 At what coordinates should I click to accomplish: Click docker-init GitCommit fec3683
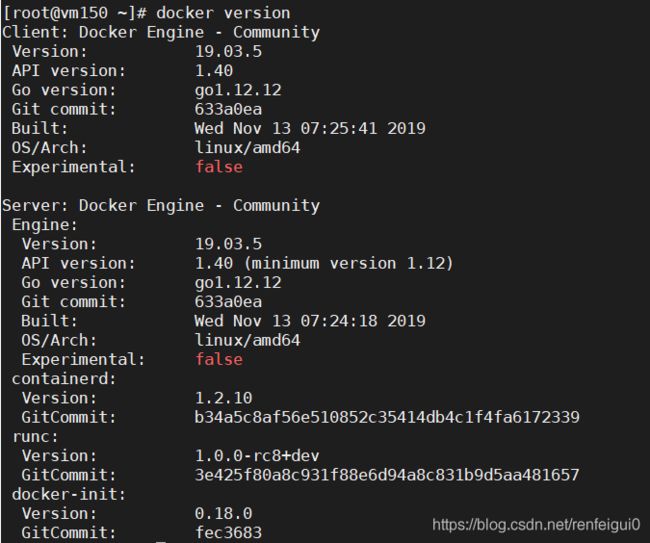[228, 532]
